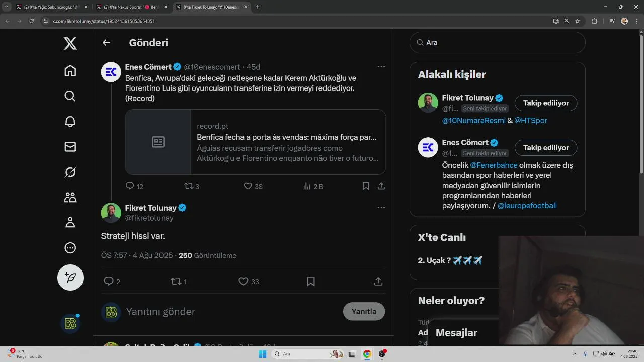Go to Home via house icon
The image size is (644, 362).
click(70, 71)
